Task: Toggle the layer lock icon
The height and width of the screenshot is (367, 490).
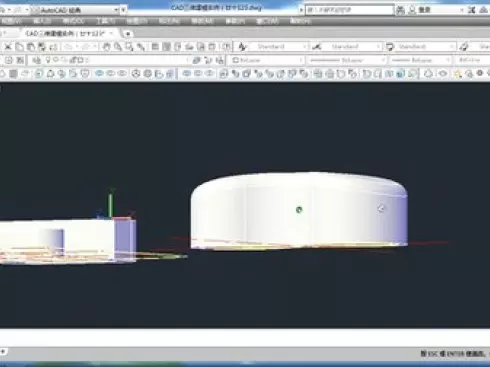Action: tap(73, 60)
